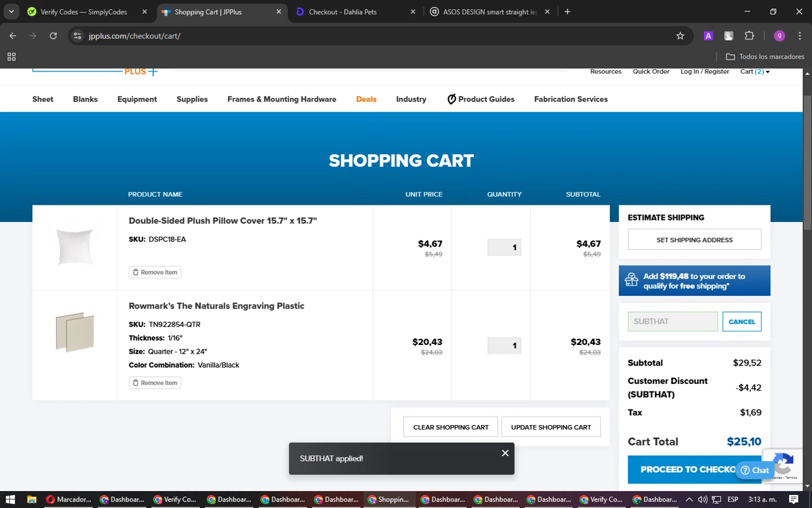This screenshot has width=812, height=508.
Task: Open the apps grid in bookmarks bar
Action: tap(11, 56)
